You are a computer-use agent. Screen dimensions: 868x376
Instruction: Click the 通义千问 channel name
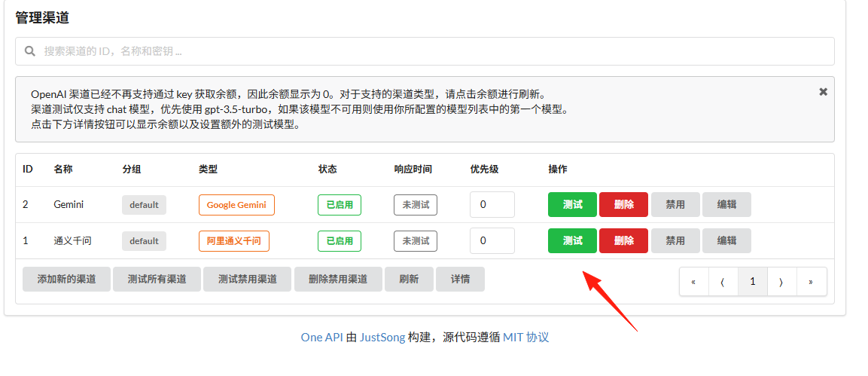(72, 241)
